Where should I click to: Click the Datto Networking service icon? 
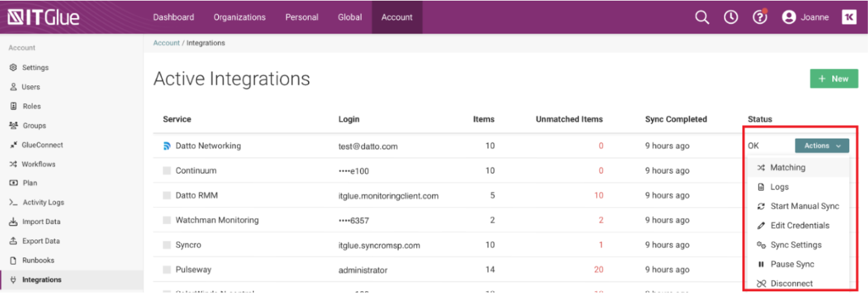(166, 146)
